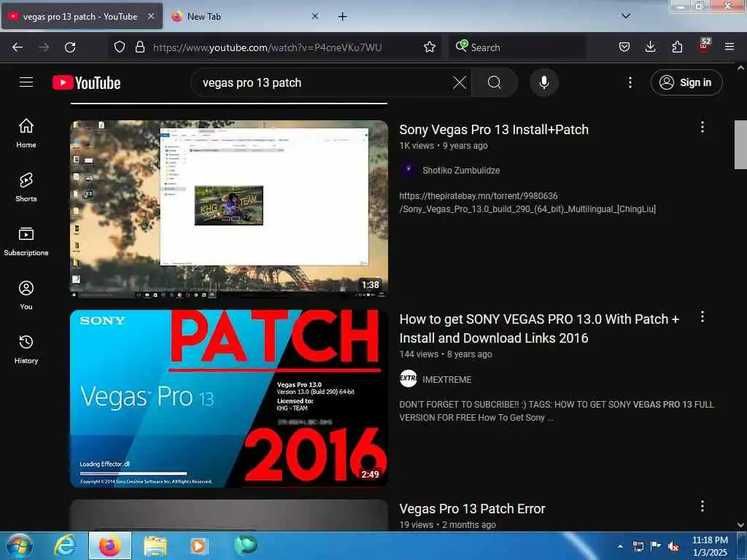Open options for Vegas Pro 13 Patch Error
The width and height of the screenshot is (747, 560).
coord(703,506)
